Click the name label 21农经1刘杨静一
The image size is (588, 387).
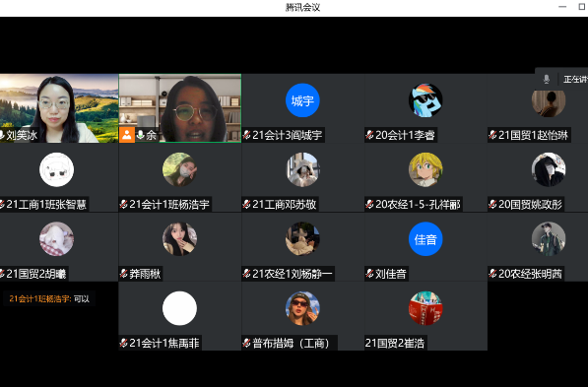click(x=293, y=274)
